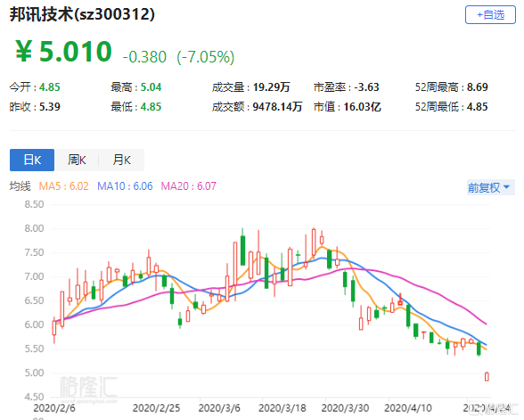Image resolution: width=524 pixels, height=420 pixels.
Task: Click the 2020/3/6 date axis label
Action: [219, 408]
